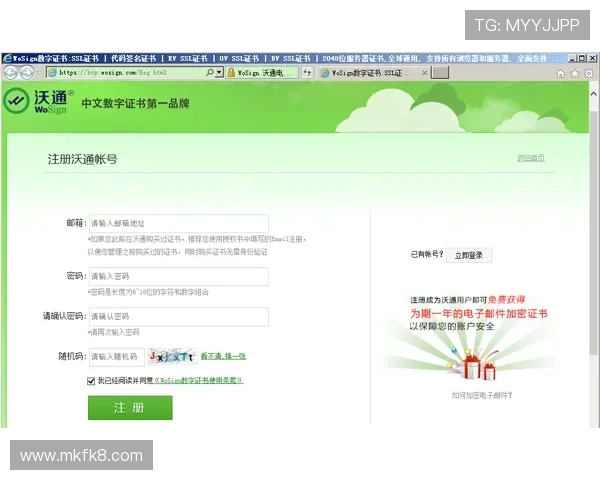Click the captcha image JxjXTt
This screenshot has height=480, width=600.
click(x=172, y=357)
